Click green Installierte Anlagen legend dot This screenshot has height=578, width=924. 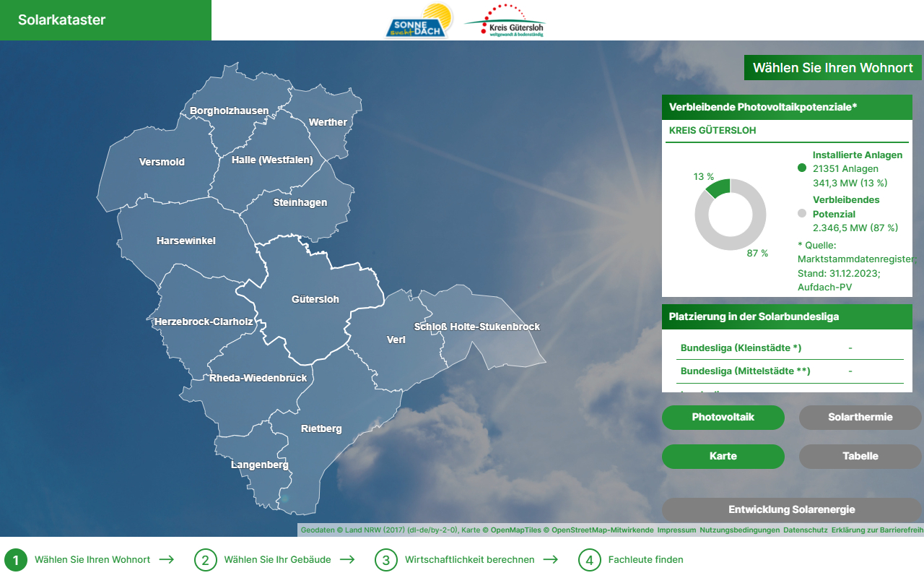click(x=802, y=168)
